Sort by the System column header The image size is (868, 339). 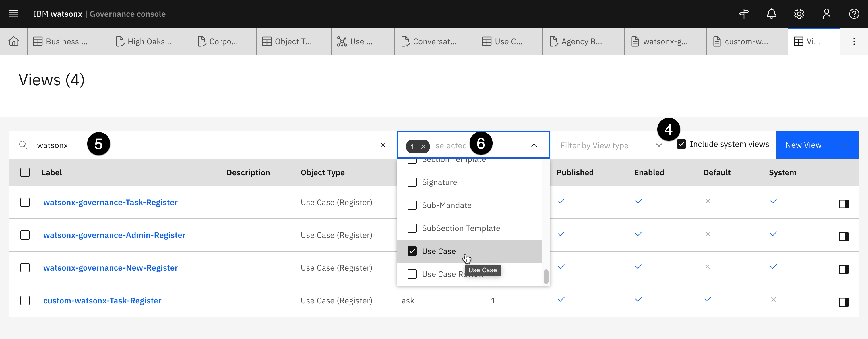click(x=782, y=172)
